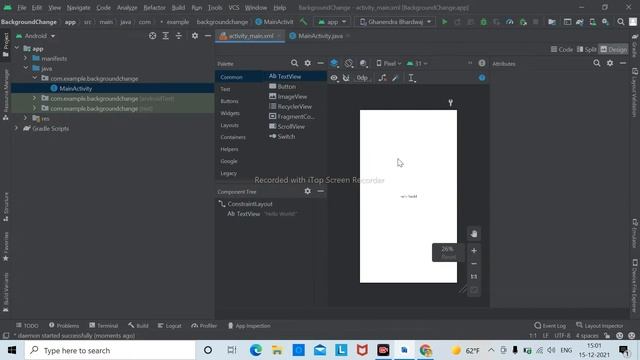Toggle autoconnect magnet icon
This screenshot has height=360, width=640.
pos(346,78)
